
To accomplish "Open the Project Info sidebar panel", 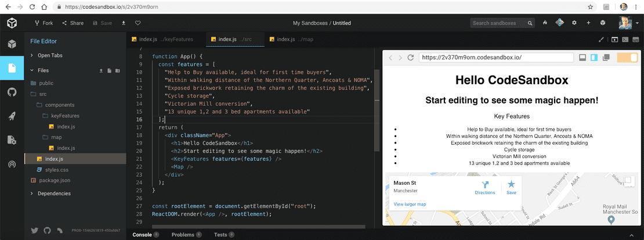I will point(12,44).
